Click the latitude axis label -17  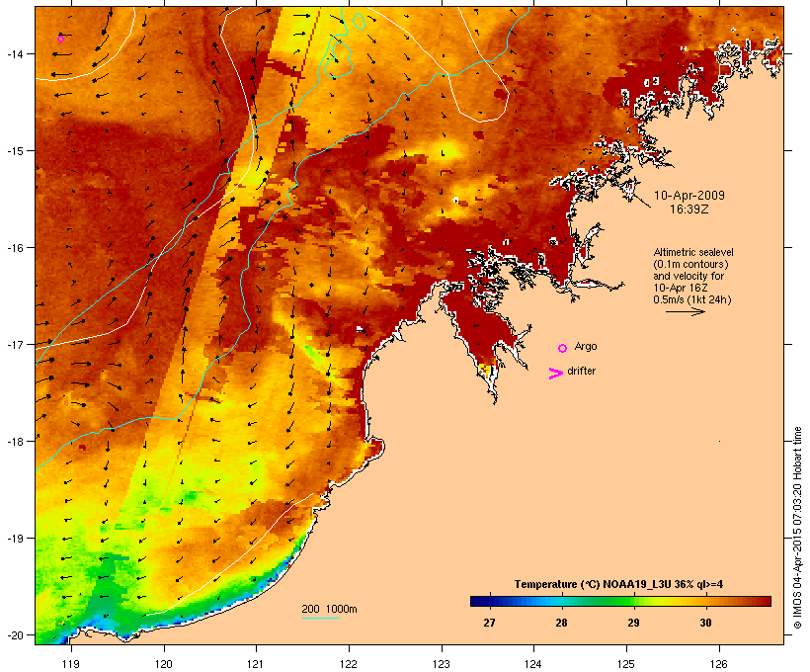pyautogui.click(x=14, y=344)
